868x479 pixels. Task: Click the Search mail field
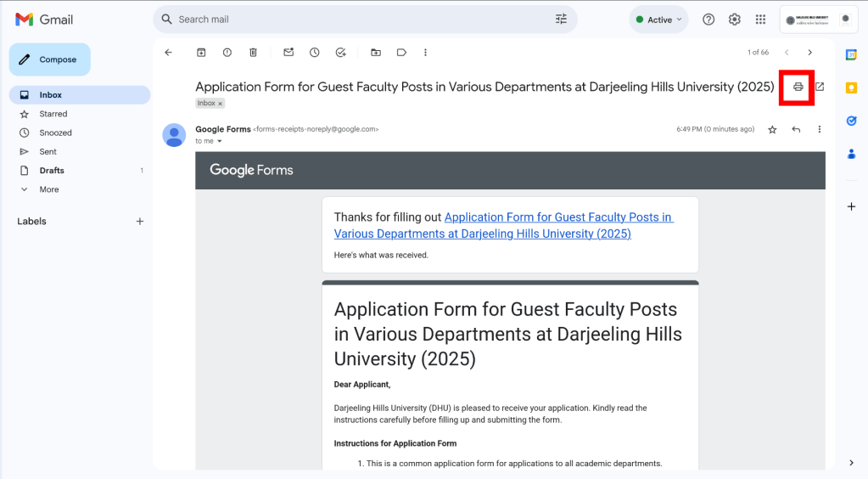[356, 20]
